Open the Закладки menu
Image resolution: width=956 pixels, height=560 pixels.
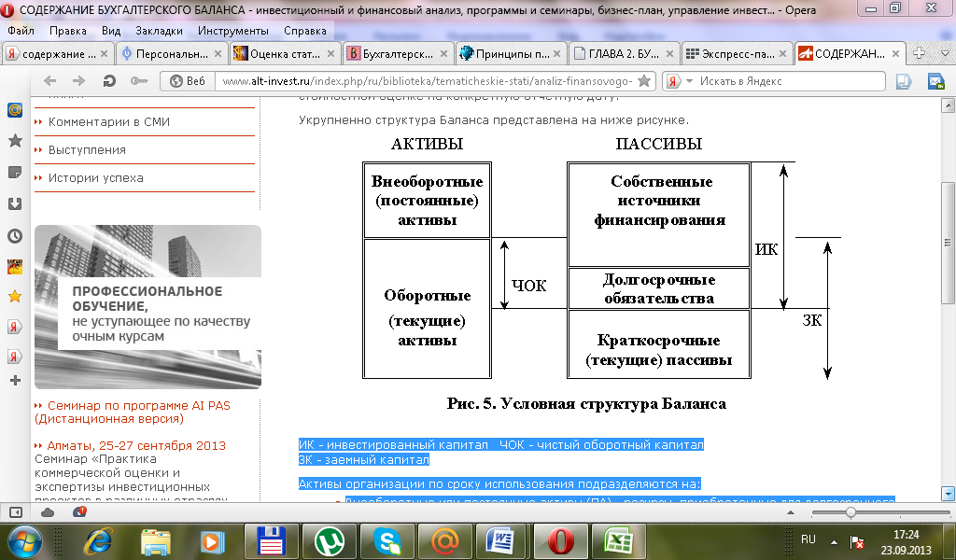pyautogui.click(x=159, y=31)
